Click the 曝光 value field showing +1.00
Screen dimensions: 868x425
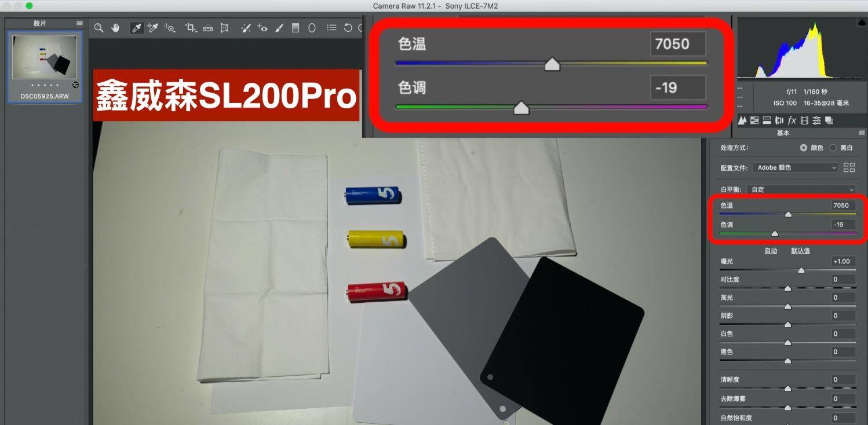pyautogui.click(x=843, y=261)
